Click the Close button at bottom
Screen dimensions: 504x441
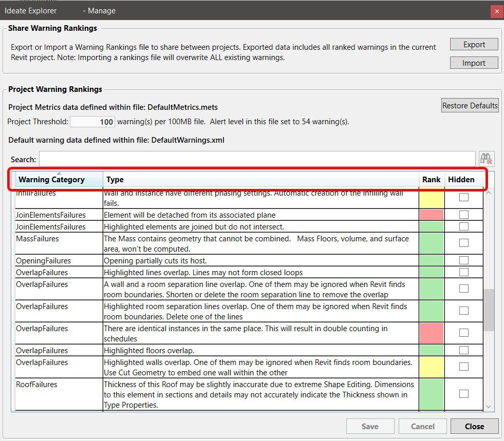(x=474, y=426)
